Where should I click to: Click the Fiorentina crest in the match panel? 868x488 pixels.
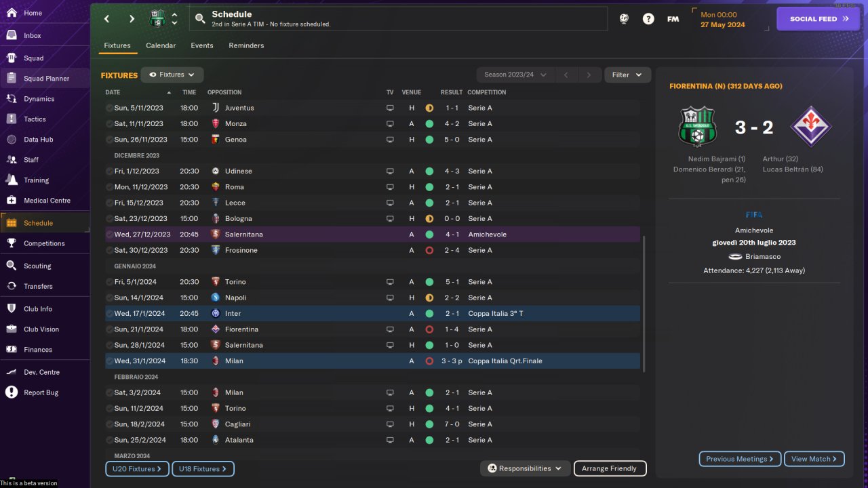click(x=811, y=127)
